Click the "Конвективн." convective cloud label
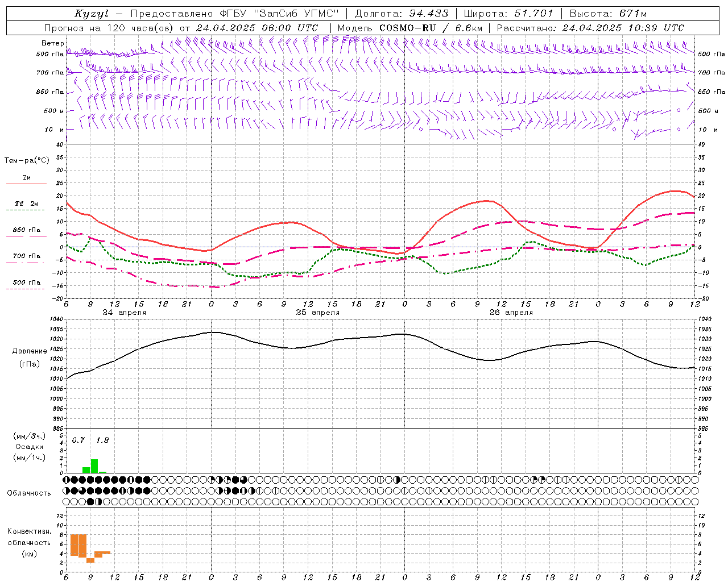Screen dimensions: 728x582 click(29, 531)
